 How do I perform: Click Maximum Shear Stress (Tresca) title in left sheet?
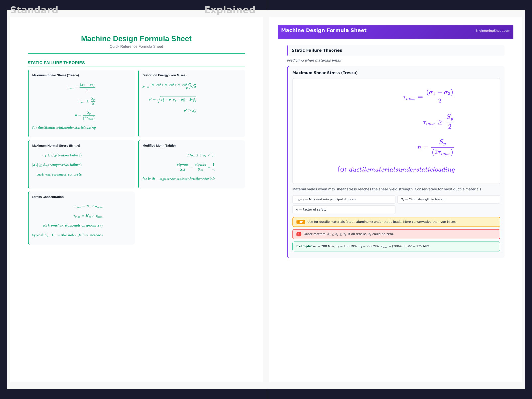pos(56,75)
